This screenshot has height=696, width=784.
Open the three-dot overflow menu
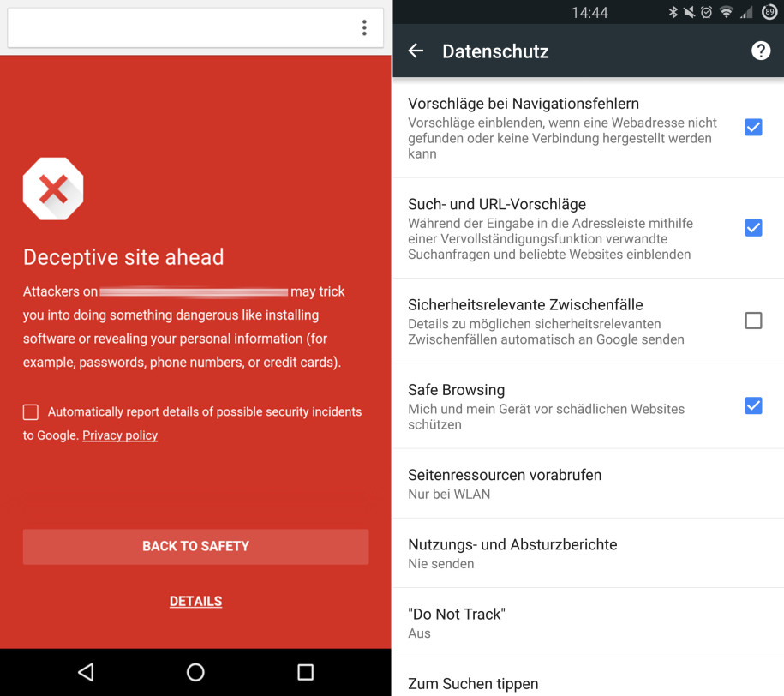pos(364,27)
